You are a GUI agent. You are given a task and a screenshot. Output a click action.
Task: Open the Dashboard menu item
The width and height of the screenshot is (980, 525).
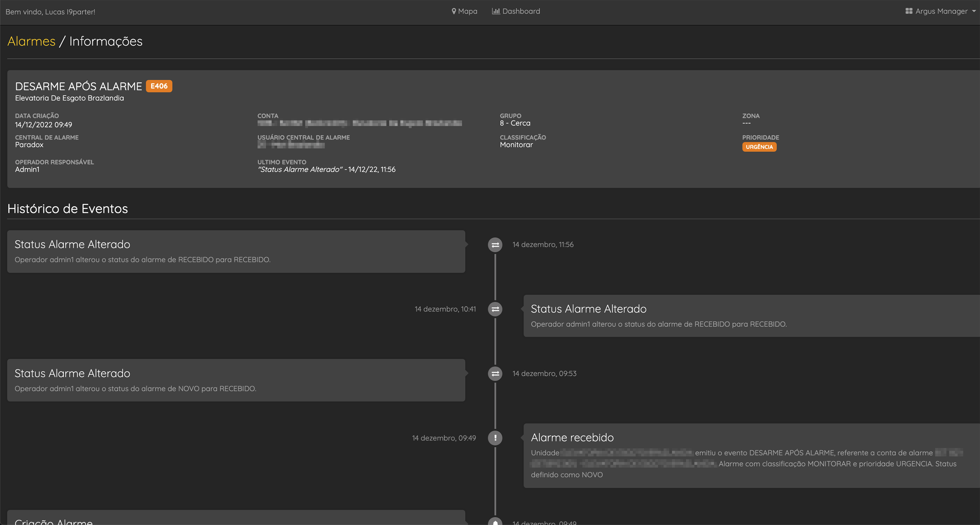[x=521, y=11]
